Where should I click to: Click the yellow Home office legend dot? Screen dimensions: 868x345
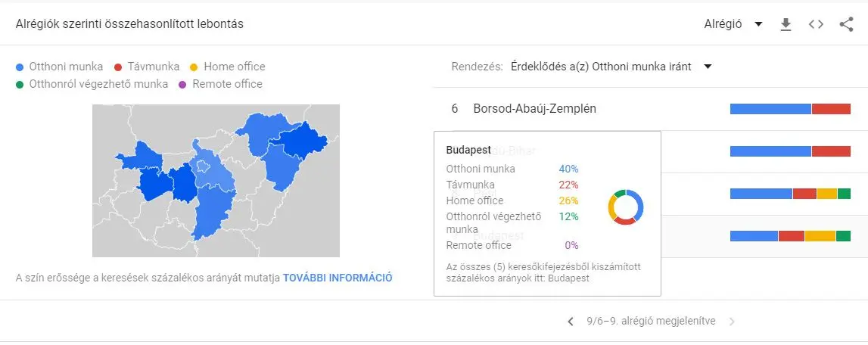point(194,67)
